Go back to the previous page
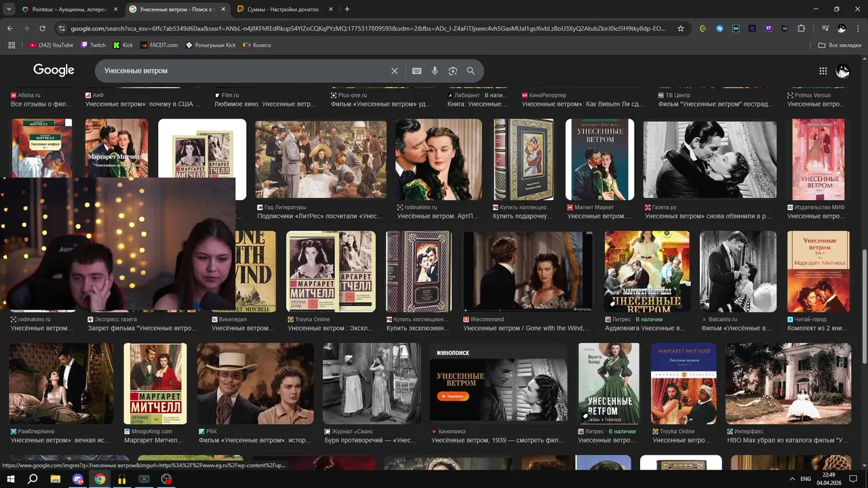The width and height of the screenshot is (868, 488). [10, 28]
